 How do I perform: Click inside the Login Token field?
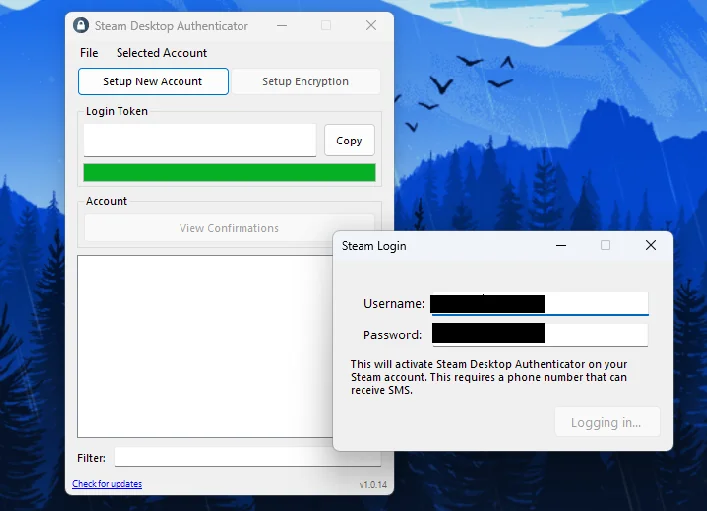coord(200,140)
